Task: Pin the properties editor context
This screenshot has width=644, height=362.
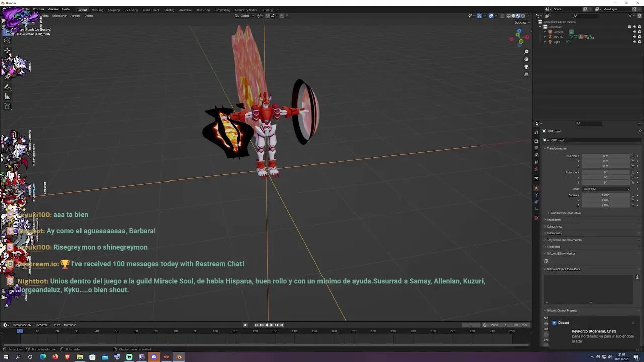Action: point(639,131)
